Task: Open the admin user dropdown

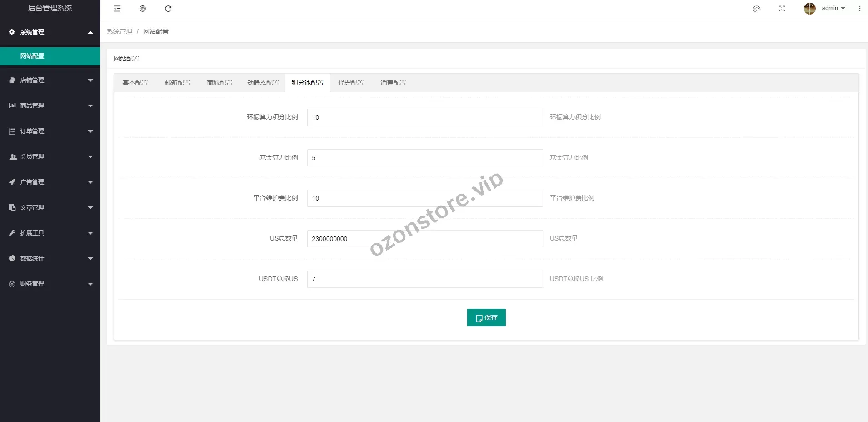Action: (833, 8)
